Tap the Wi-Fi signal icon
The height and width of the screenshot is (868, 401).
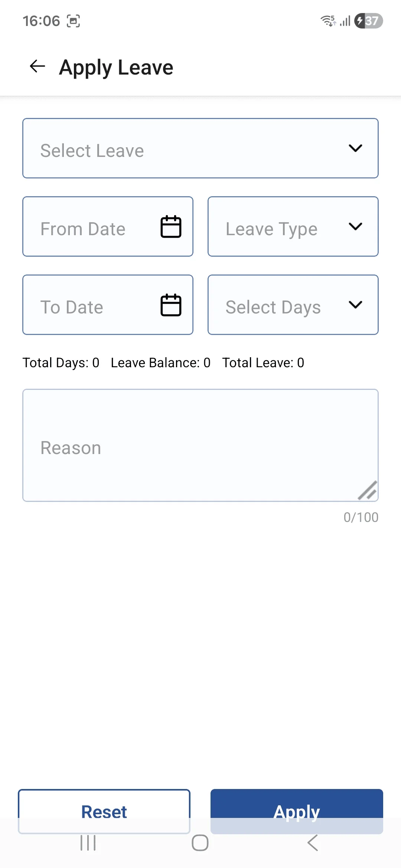(328, 21)
